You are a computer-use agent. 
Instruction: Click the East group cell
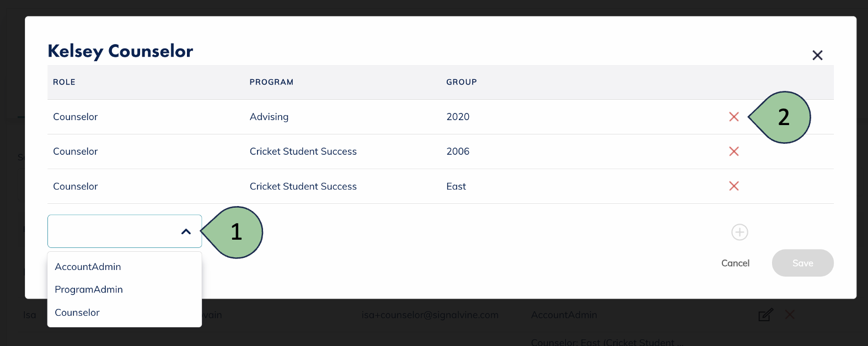tap(456, 186)
